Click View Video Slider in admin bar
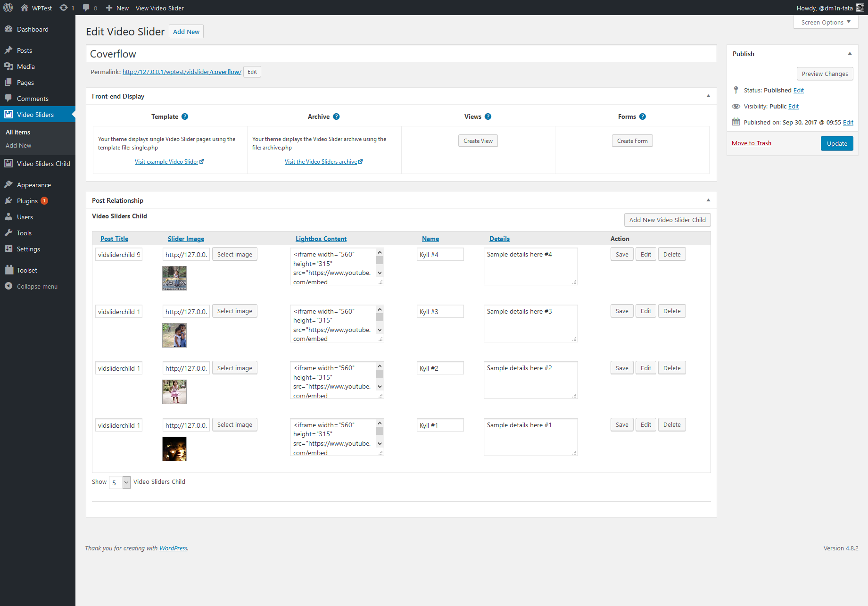This screenshot has height=606, width=868. pyautogui.click(x=160, y=8)
